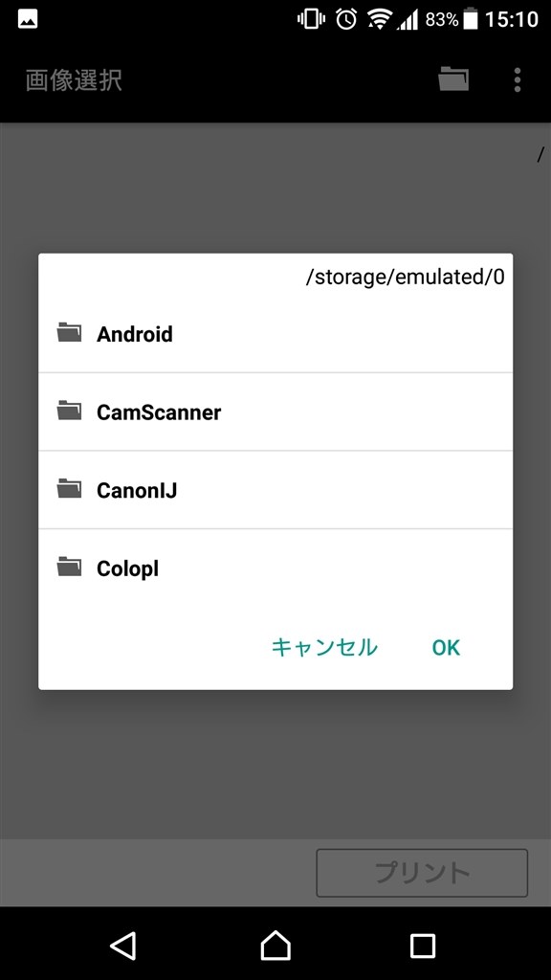The width and height of the screenshot is (551, 980).
Task: Open the CamScanner folder
Action: pyautogui.click(x=275, y=412)
